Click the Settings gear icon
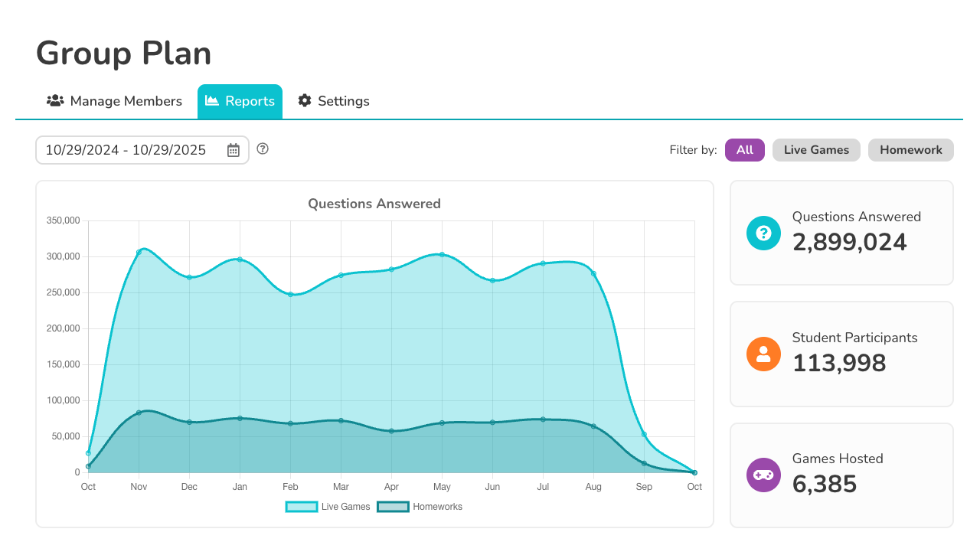Screen dimensions: 980x555 point(305,101)
